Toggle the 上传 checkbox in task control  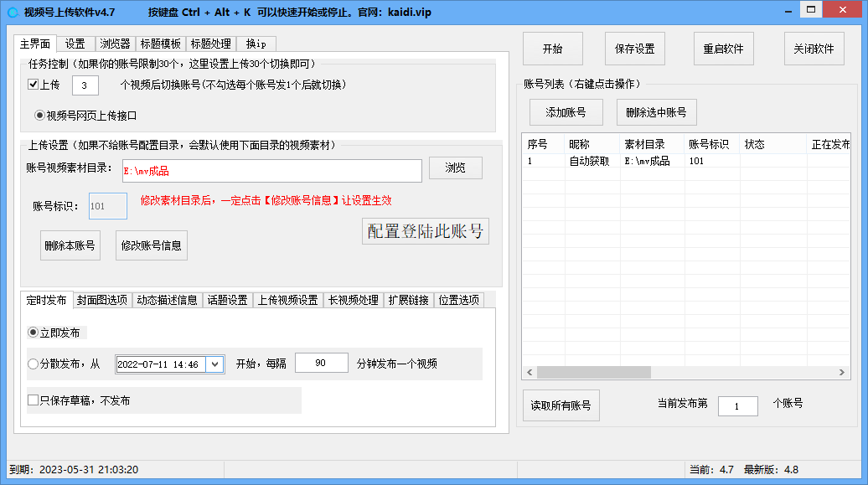click(34, 85)
